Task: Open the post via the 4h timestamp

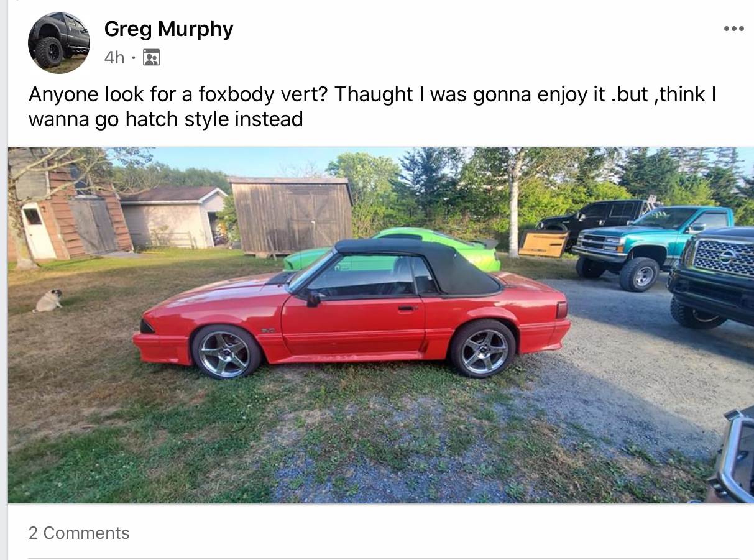Action: [x=114, y=58]
